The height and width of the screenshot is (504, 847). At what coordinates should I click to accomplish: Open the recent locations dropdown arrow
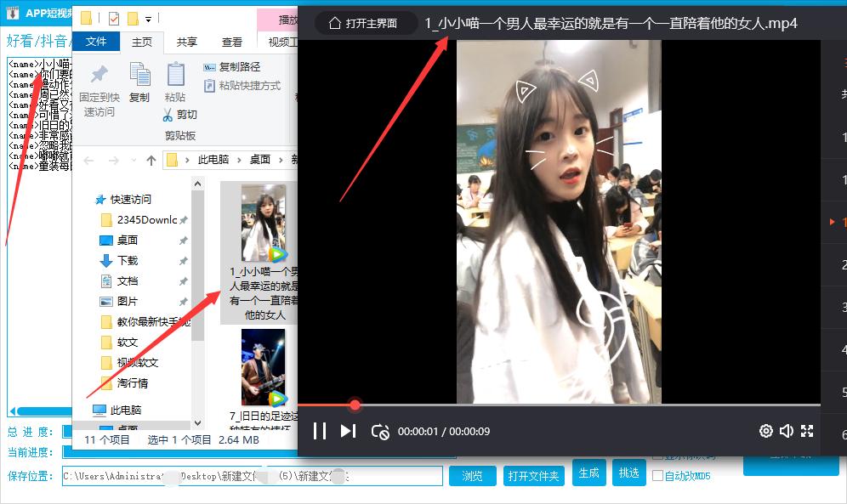click(x=134, y=161)
